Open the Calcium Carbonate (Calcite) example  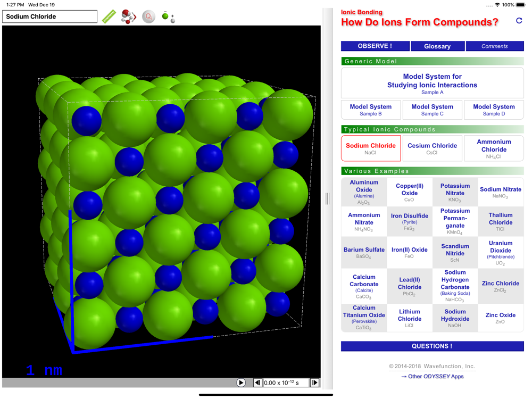(x=364, y=286)
